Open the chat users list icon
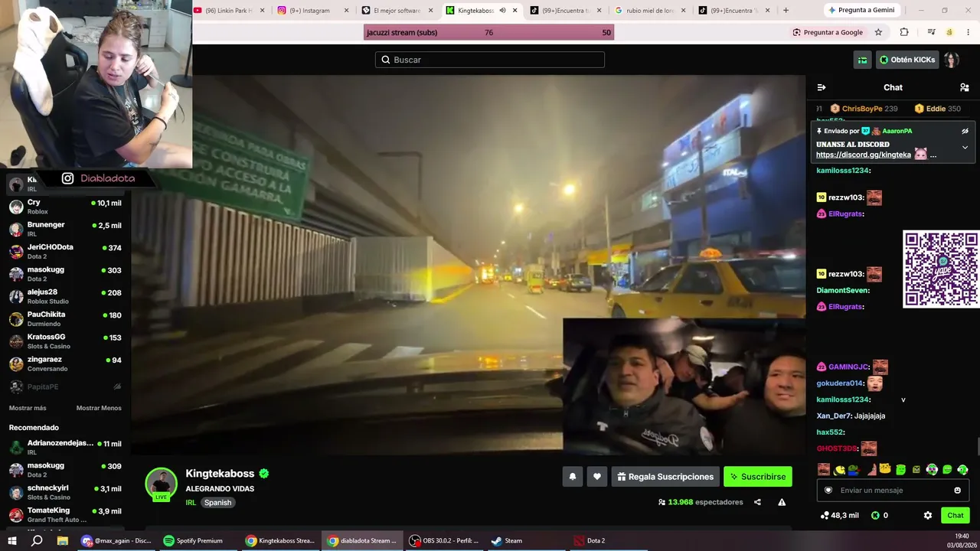980x551 pixels. point(965,87)
